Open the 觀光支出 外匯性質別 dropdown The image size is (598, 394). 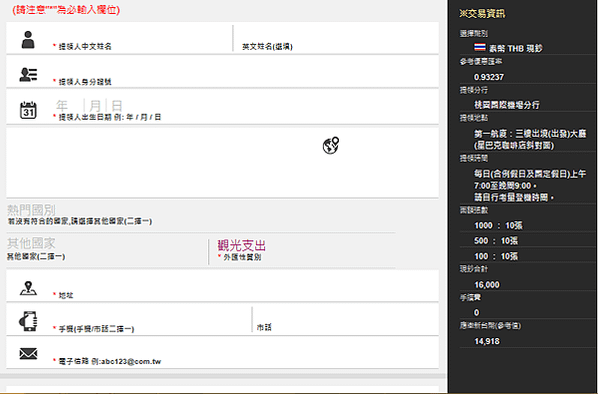305,250
